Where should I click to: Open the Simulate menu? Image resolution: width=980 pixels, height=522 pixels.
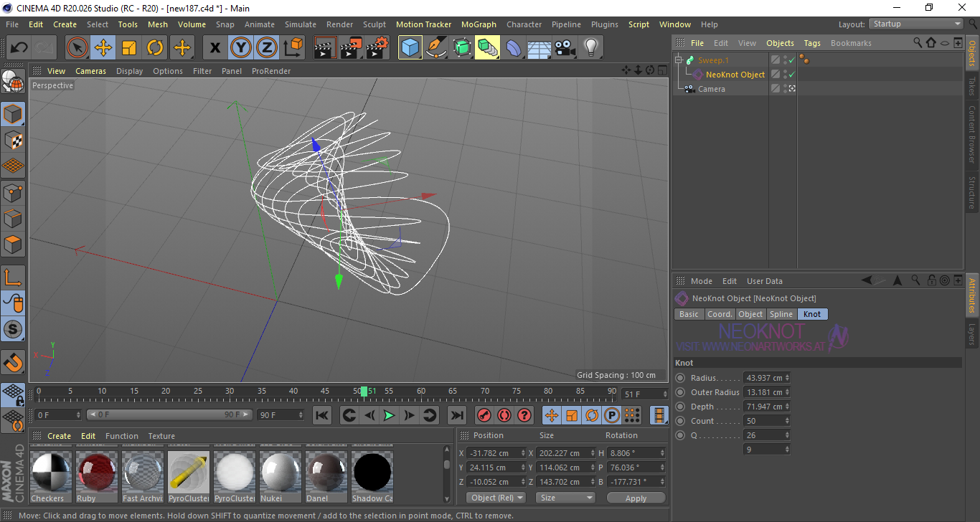301,24
